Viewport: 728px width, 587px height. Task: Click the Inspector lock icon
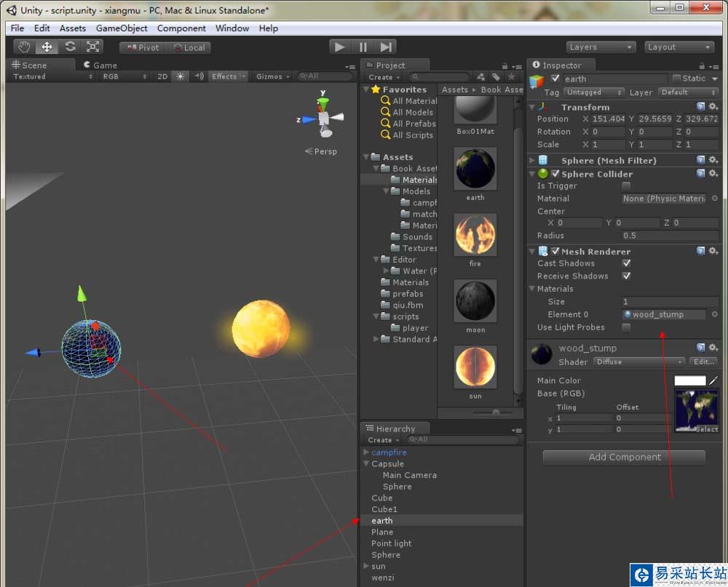coord(702,66)
